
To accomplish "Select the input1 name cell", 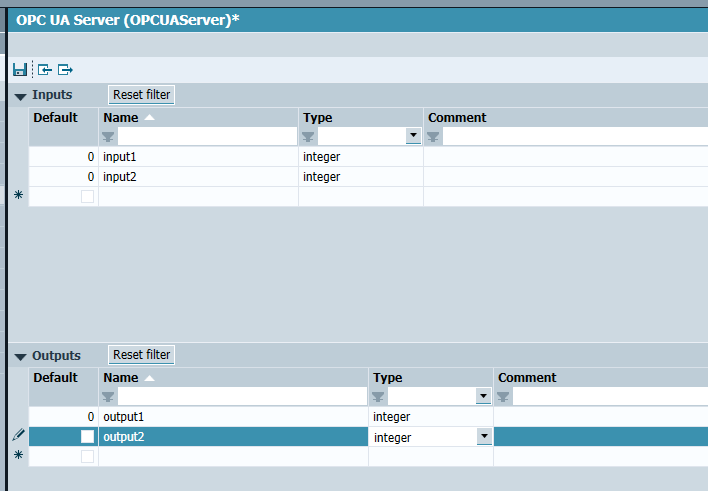I will coord(198,157).
